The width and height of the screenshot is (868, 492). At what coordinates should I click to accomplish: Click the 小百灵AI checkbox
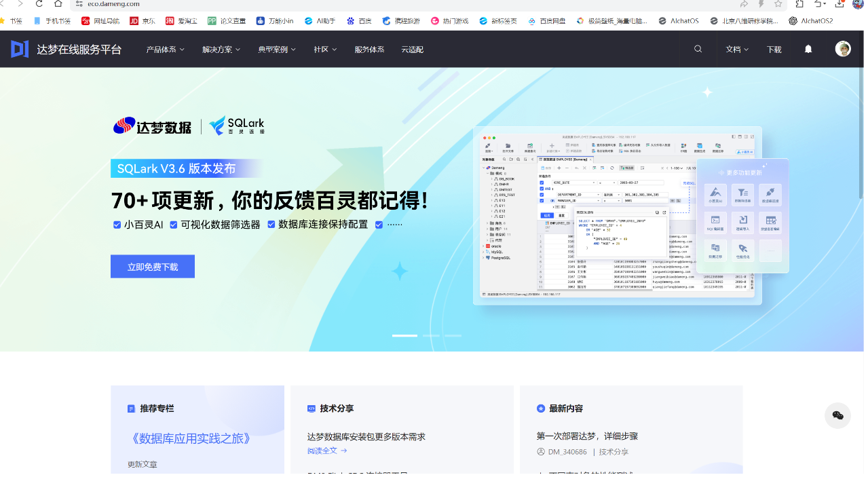(117, 225)
